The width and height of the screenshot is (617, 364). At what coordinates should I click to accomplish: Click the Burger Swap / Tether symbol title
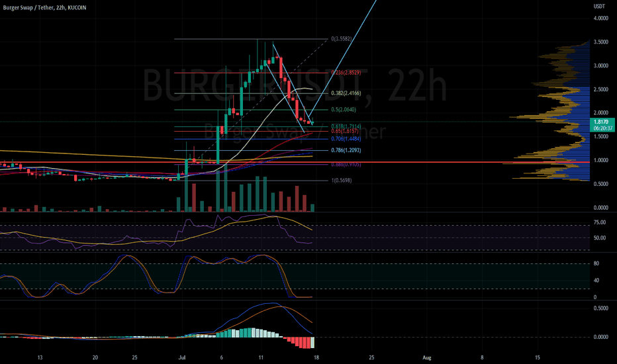44,7
